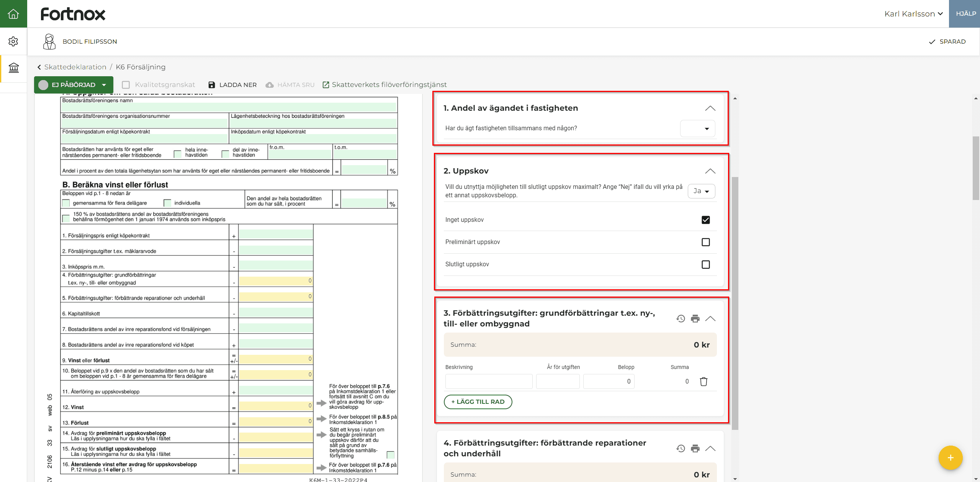Click the Fortnox logo

tap(73, 14)
